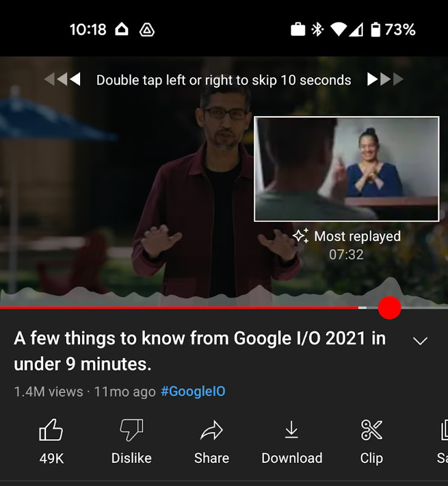This screenshot has height=486, width=448.
Task: Tap the home notification icon in status bar
Action: click(122, 29)
